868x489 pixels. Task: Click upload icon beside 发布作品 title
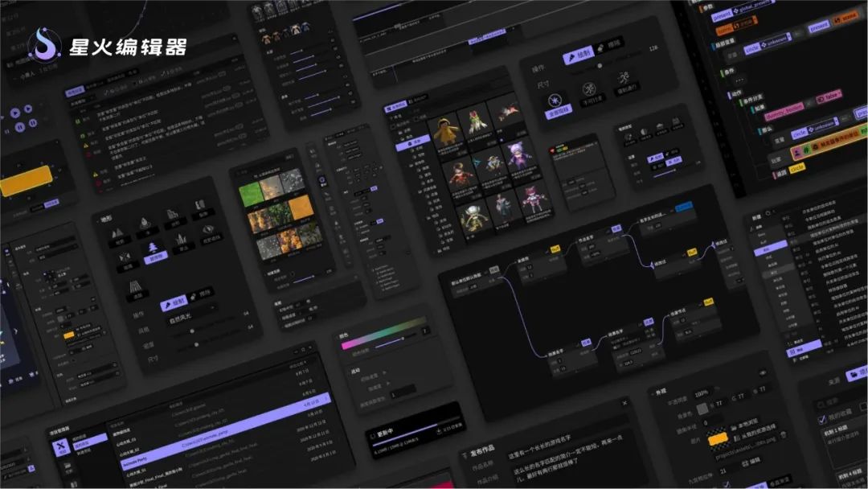(x=465, y=456)
